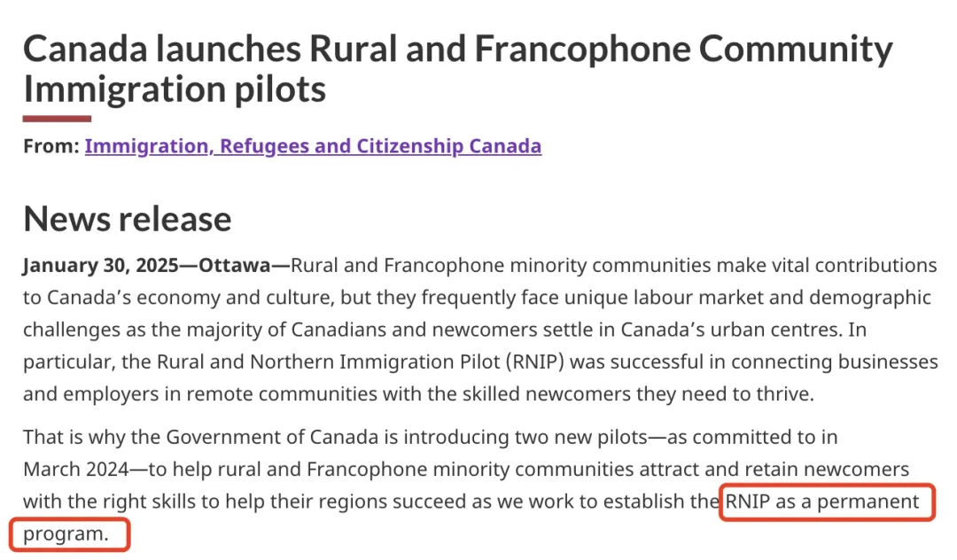Screen dimensions: 957x560
Task: Click the "News release" heading
Action: tap(128, 219)
